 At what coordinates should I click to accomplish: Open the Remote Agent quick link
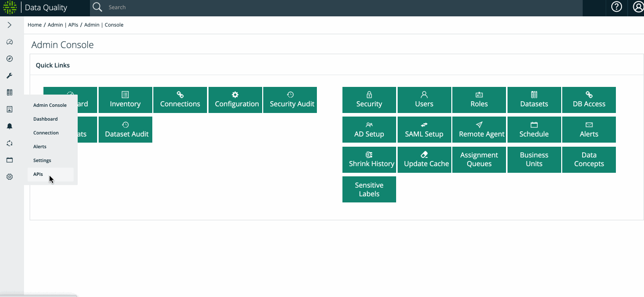click(x=479, y=130)
